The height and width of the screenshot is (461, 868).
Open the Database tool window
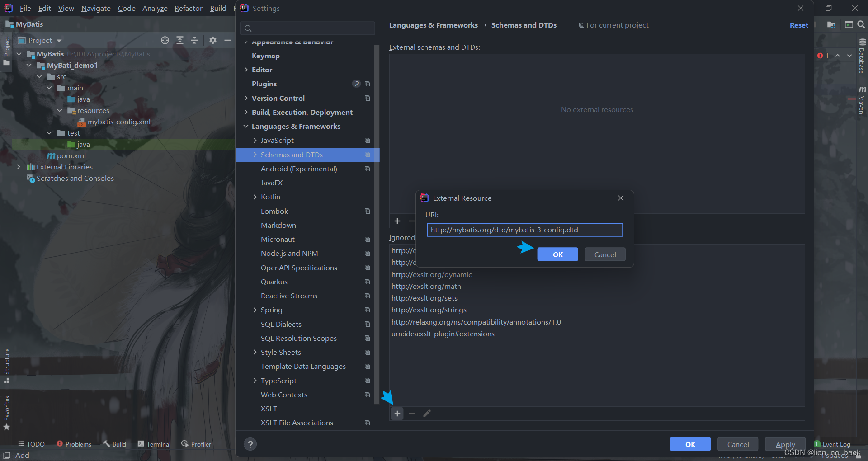tap(862, 56)
